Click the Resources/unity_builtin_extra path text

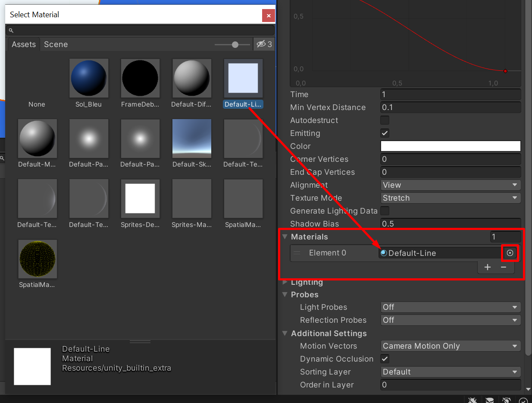coord(116,368)
